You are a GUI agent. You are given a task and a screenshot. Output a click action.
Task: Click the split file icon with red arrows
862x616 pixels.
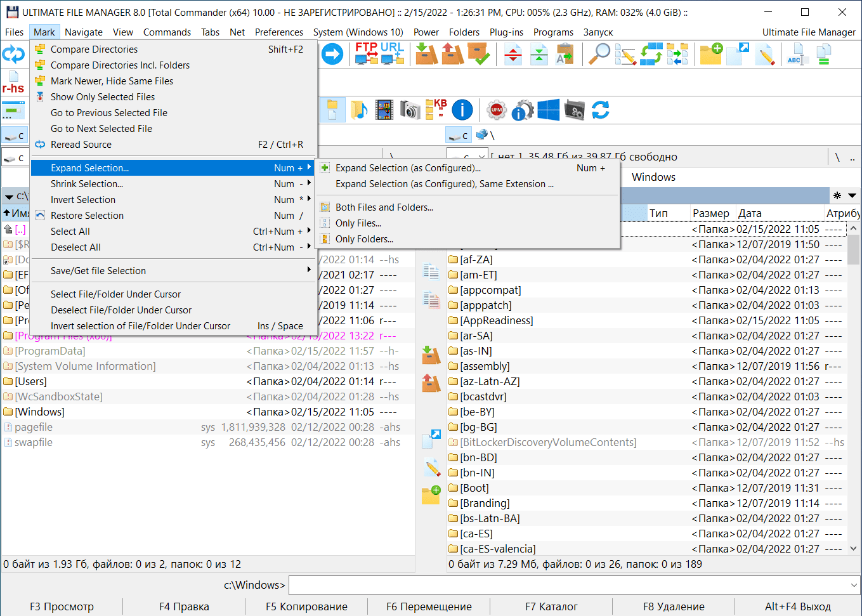513,55
